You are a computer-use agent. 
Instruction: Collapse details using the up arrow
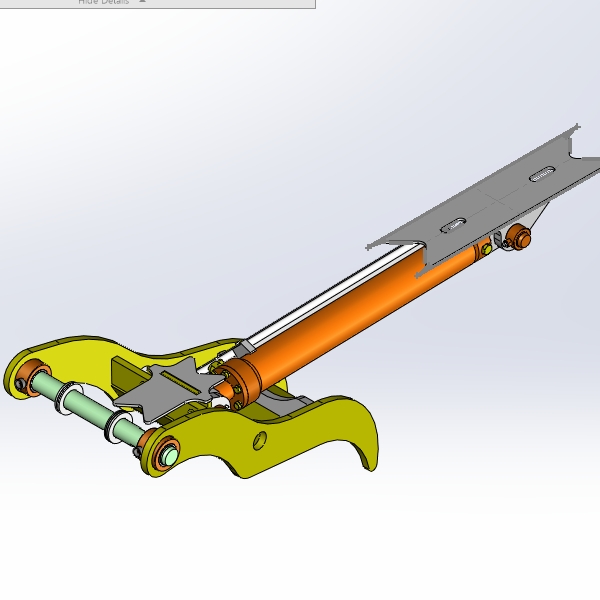coord(142,2)
